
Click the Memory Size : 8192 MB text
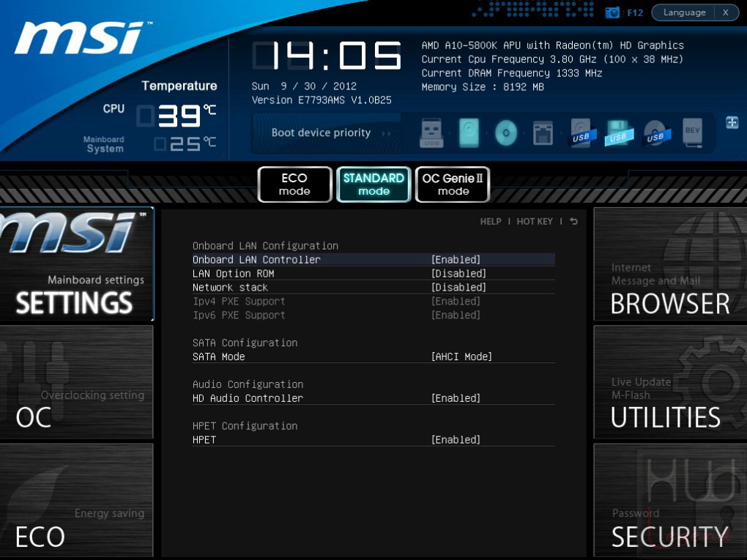click(483, 86)
